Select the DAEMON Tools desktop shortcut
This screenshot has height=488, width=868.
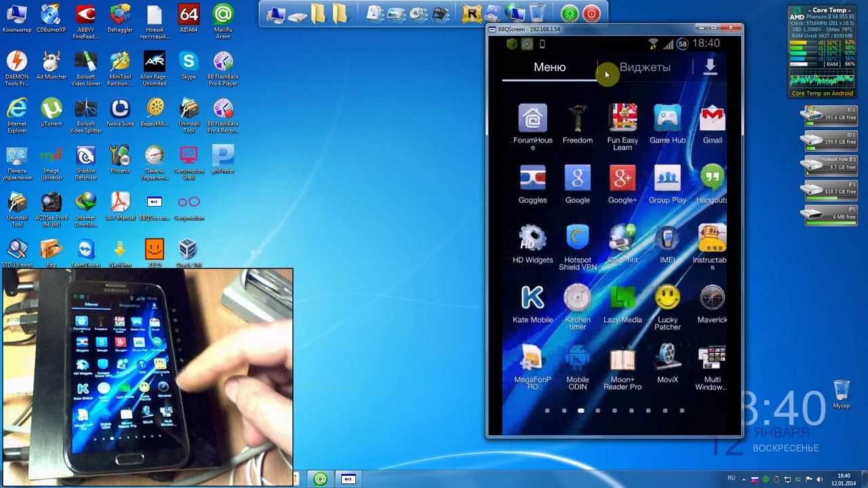tap(17, 69)
